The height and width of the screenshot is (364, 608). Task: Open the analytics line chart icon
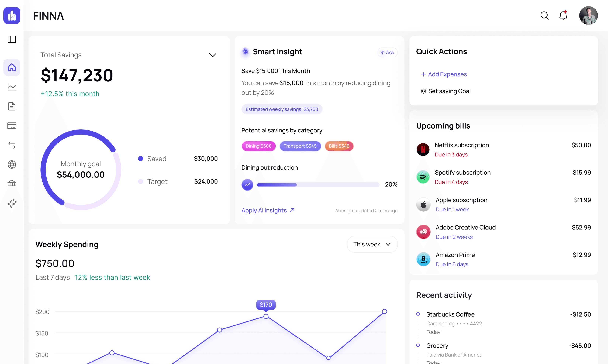(x=12, y=87)
